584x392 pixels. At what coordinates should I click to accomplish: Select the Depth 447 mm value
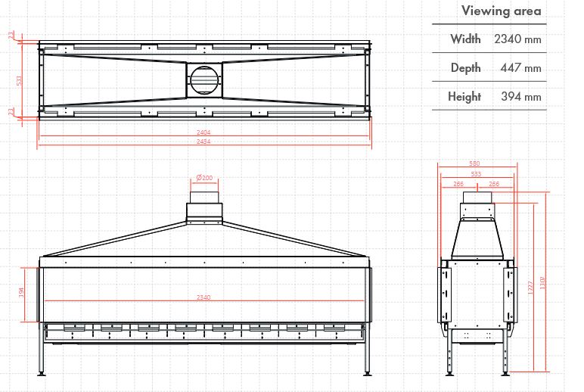coord(520,68)
